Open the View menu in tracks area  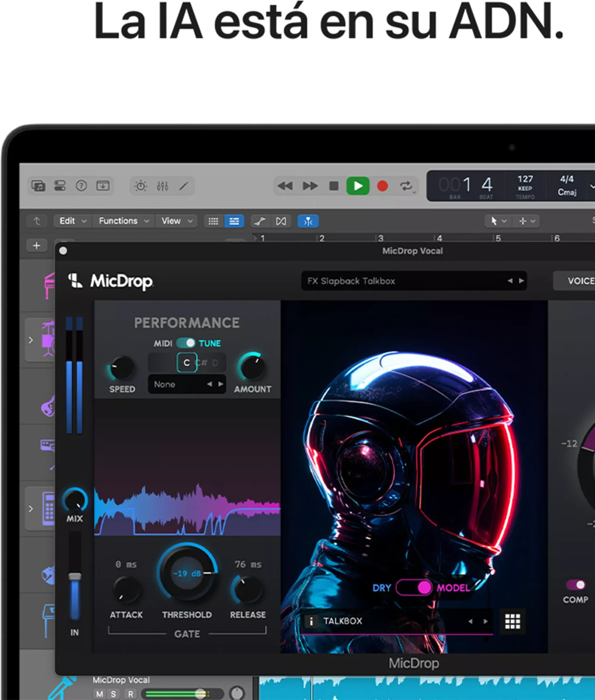click(x=177, y=221)
